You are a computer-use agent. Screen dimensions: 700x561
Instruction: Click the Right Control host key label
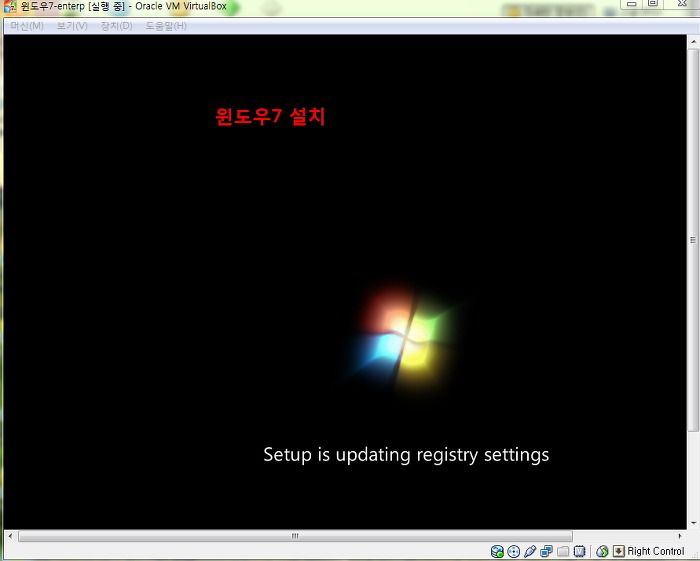(656, 551)
